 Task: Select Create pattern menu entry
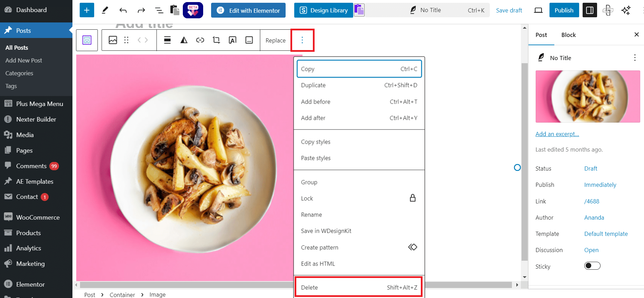[359, 248]
